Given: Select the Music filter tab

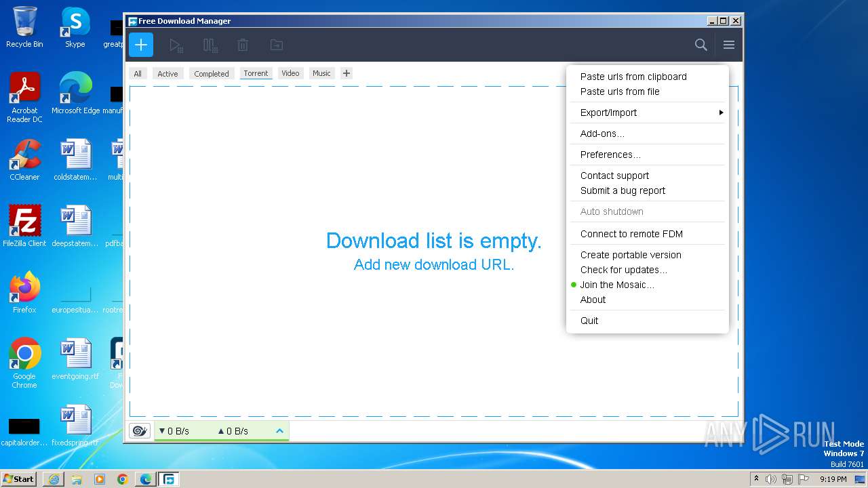Looking at the screenshot, I should click(321, 73).
